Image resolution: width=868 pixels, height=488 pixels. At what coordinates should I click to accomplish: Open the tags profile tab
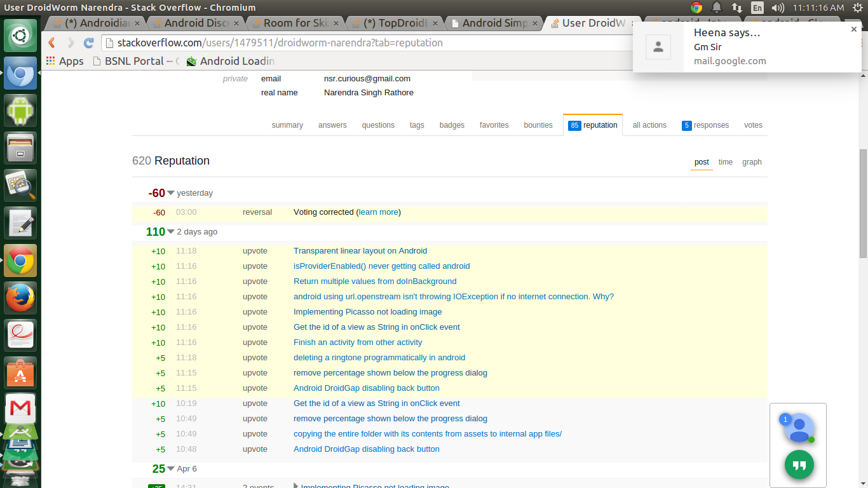(x=417, y=125)
